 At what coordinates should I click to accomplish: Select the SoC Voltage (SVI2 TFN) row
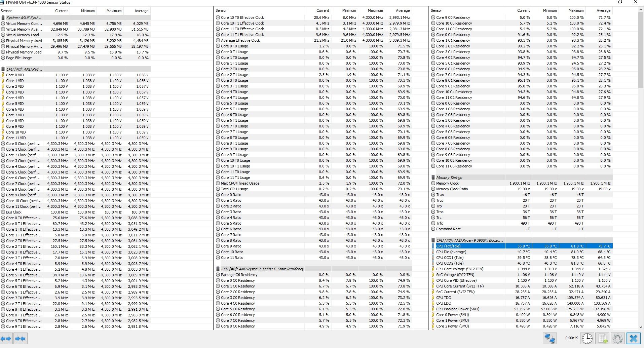tap(522, 275)
